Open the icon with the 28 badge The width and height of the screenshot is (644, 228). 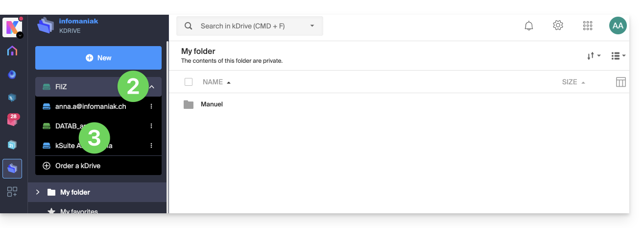coord(12,119)
